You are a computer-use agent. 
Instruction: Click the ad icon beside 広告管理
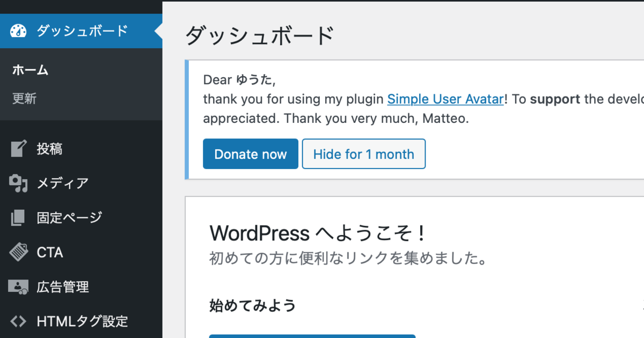click(18, 287)
